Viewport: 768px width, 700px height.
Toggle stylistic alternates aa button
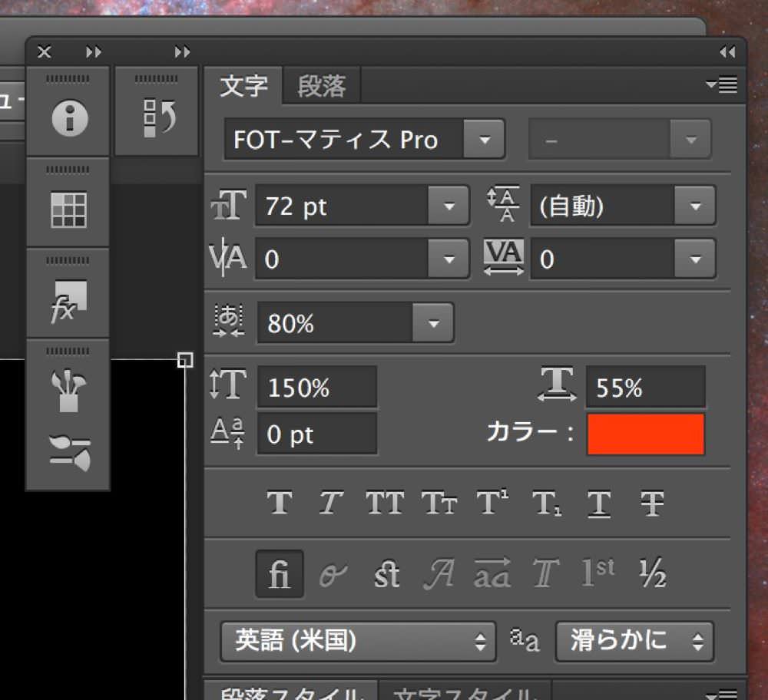click(492, 573)
